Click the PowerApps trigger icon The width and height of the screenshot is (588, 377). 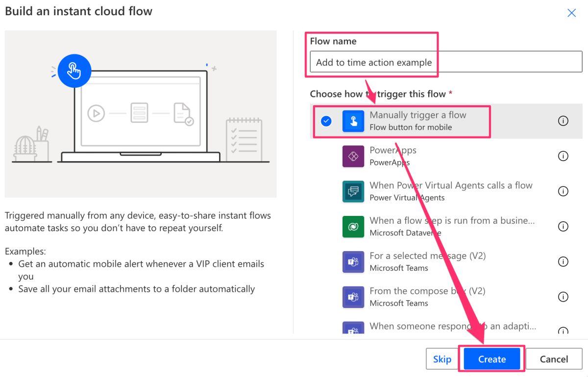[354, 156]
